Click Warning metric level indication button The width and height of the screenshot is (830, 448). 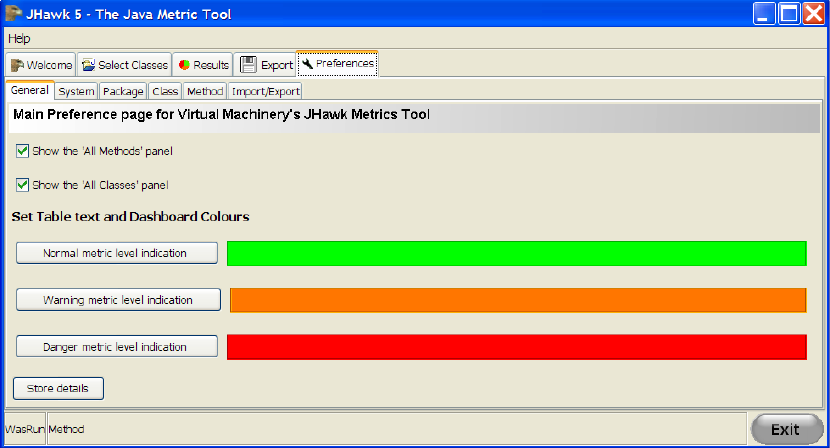(119, 300)
